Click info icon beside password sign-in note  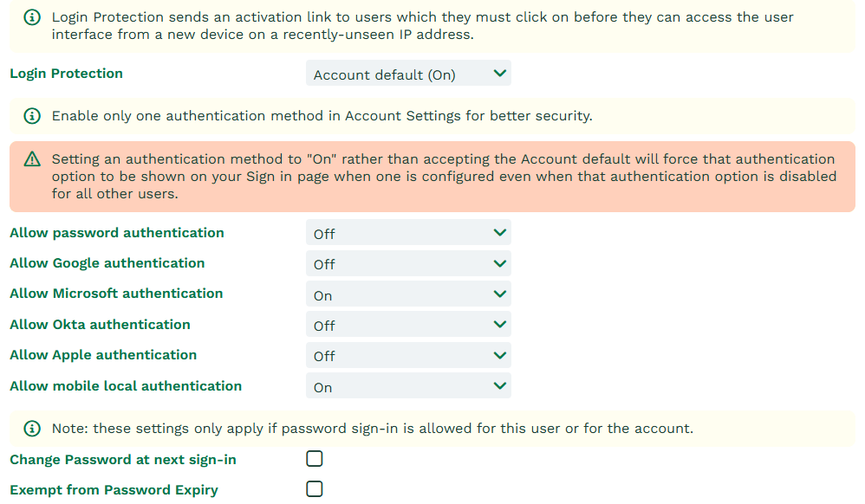click(x=33, y=429)
